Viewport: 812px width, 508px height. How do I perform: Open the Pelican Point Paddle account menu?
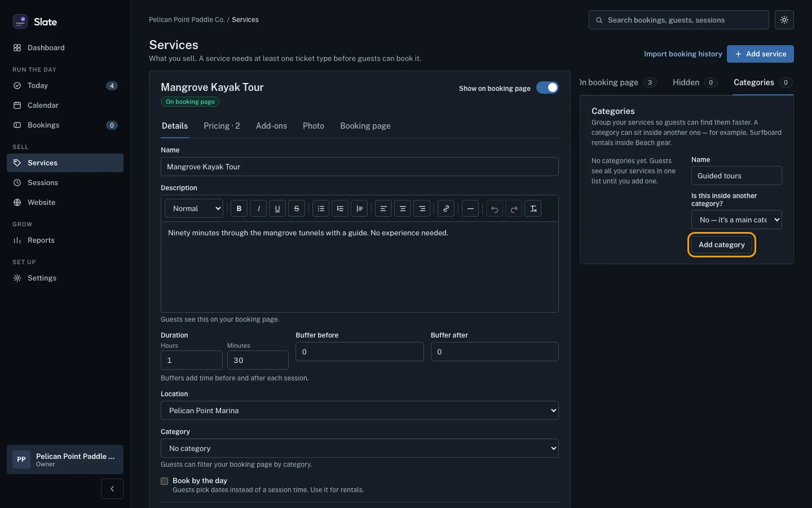[x=65, y=459]
